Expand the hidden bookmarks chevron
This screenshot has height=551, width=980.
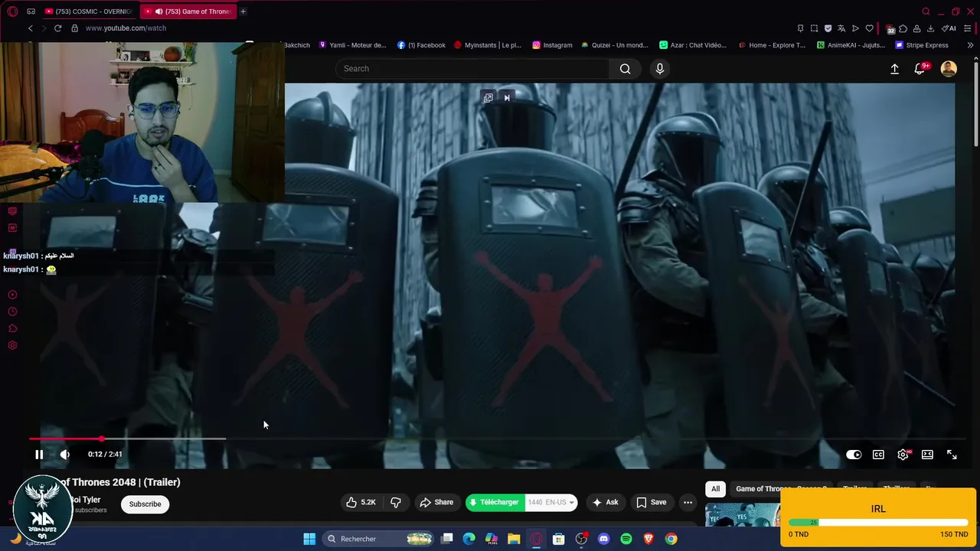(x=970, y=45)
